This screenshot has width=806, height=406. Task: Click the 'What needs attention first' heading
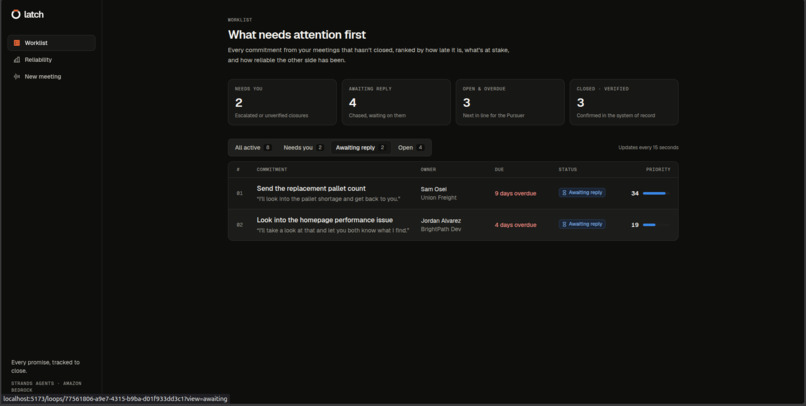click(x=297, y=34)
